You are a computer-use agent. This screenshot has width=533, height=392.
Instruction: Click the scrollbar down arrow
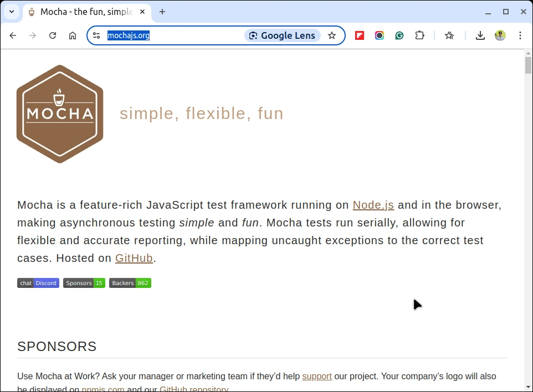tap(528, 387)
